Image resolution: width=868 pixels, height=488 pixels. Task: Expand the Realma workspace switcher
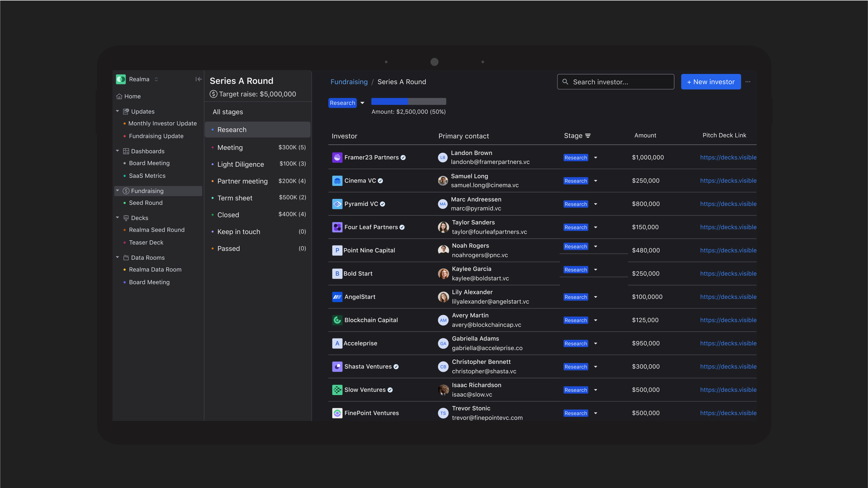[156, 79]
